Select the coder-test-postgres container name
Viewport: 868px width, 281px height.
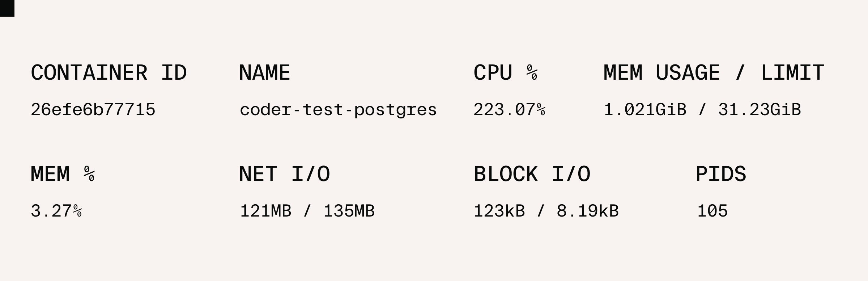pos(338,109)
